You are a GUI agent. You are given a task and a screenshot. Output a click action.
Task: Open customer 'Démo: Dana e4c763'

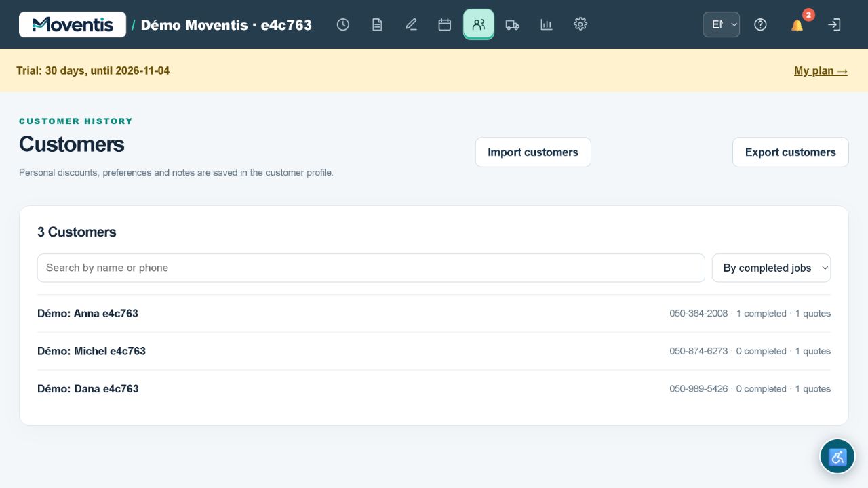tap(434, 389)
